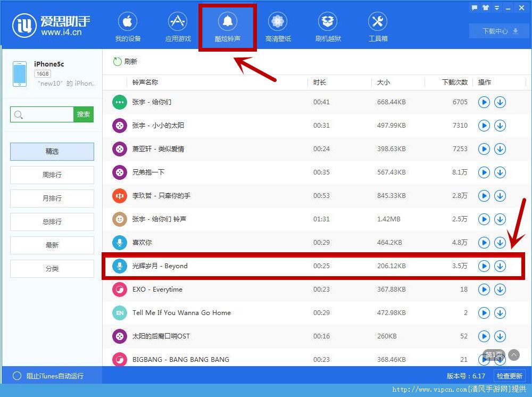Open the 下载中心 download center

coord(500,31)
